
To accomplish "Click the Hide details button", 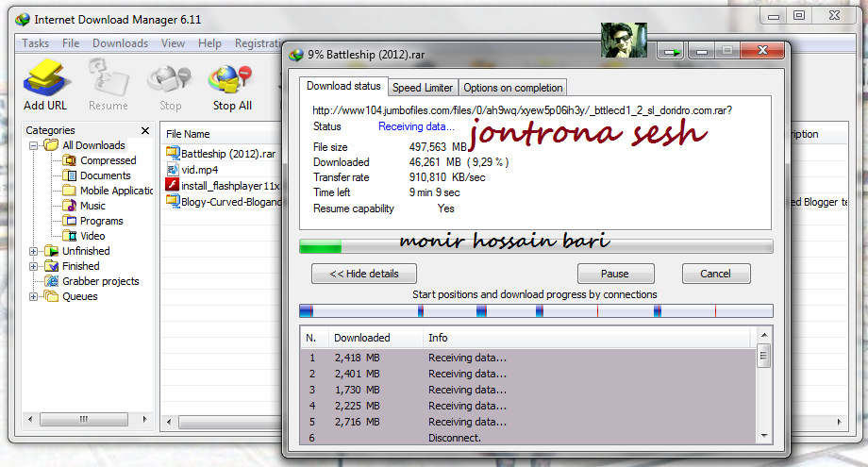I will point(363,274).
